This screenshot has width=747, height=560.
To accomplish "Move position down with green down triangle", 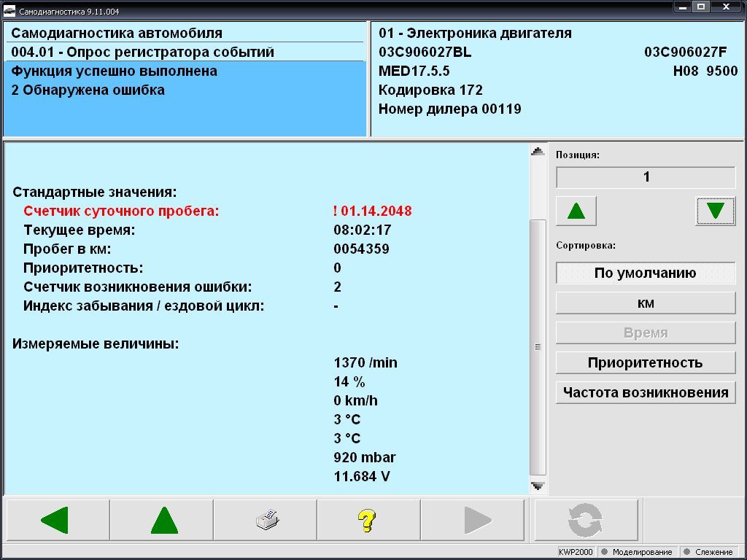I will click(716, 211).
